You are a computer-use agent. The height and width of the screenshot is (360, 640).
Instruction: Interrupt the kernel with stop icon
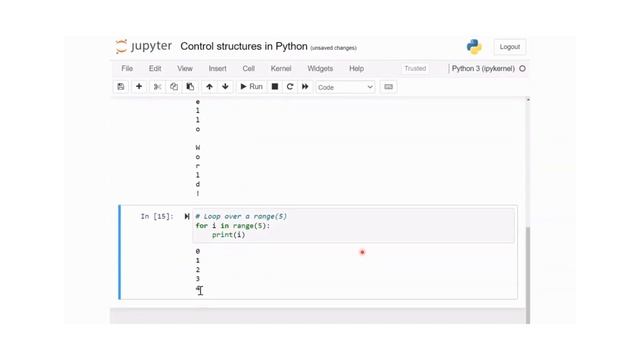275,87
